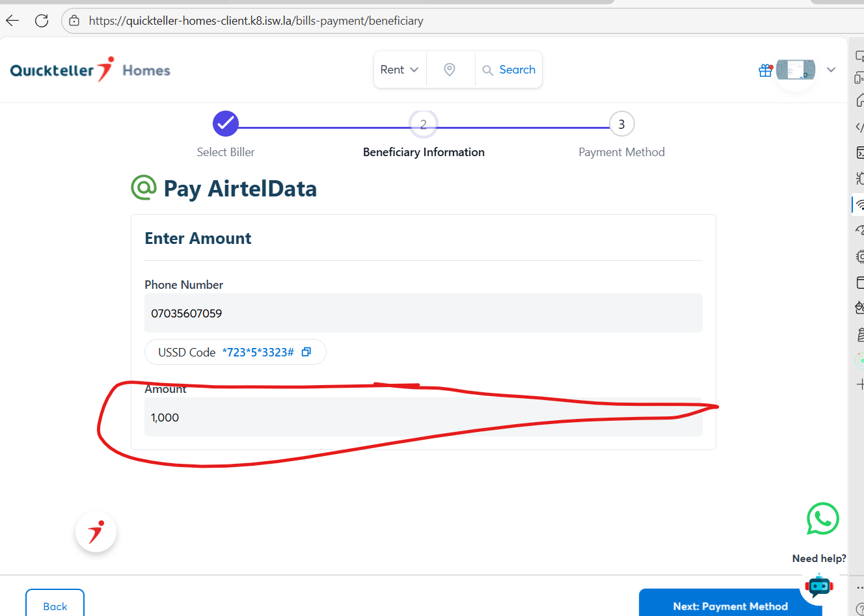The width and height of the screenshot is (864, 616).
Task: Copy the USSD code using copy icon
Action: pyautogui.click(x=306, y=352)
